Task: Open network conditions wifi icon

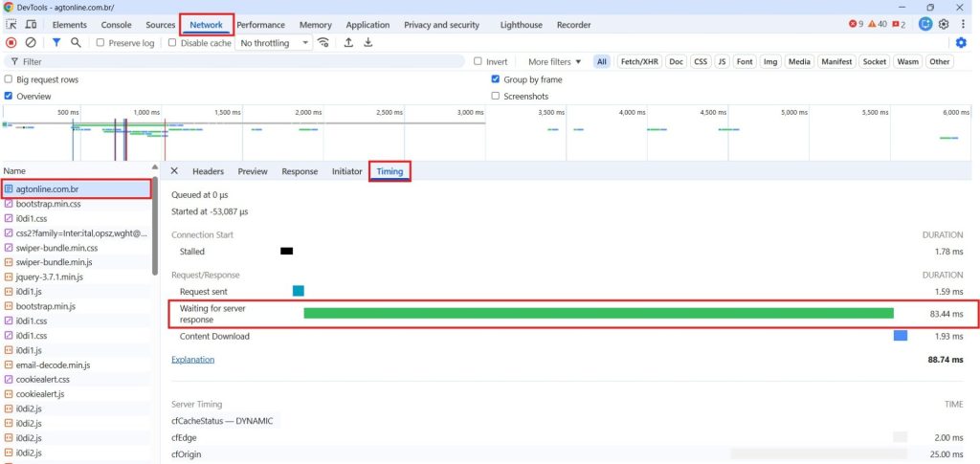Action: [x=323, y=42]
